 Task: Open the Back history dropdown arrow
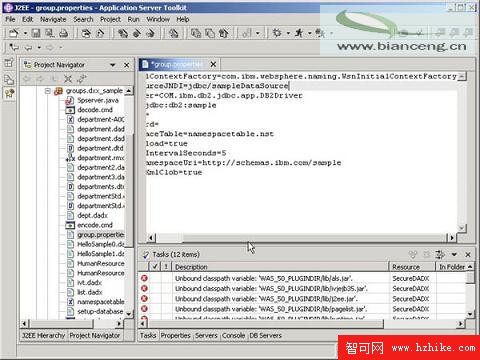(39, 48)
